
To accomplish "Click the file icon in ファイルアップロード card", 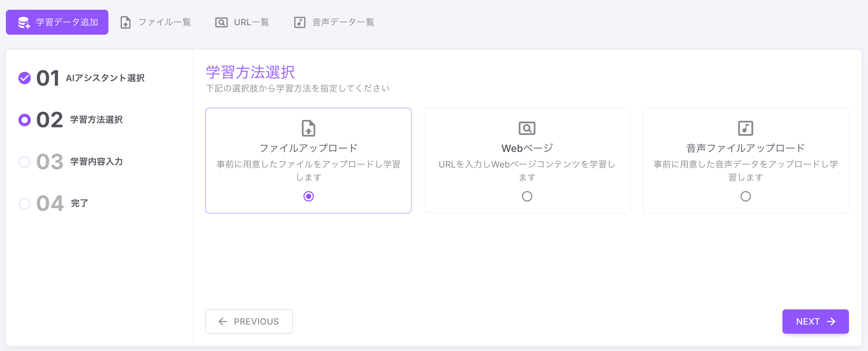I will pyautogui.click(x=308, y=128).
